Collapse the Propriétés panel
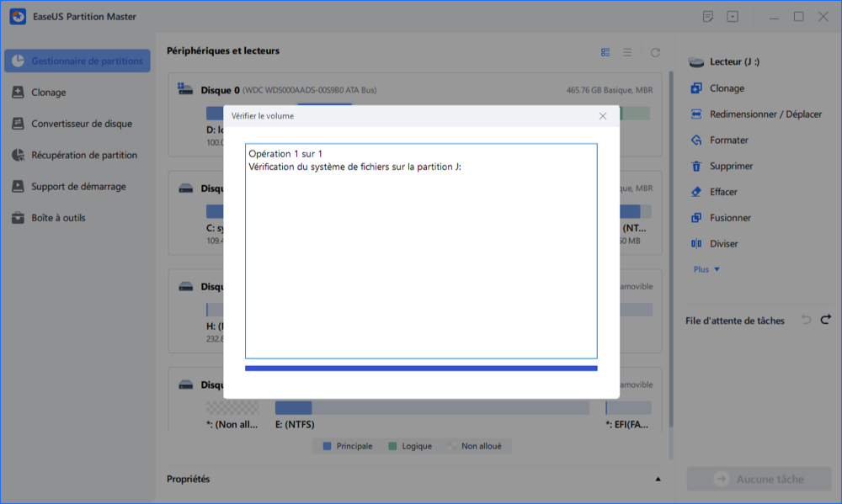 (x=658, y=479)
